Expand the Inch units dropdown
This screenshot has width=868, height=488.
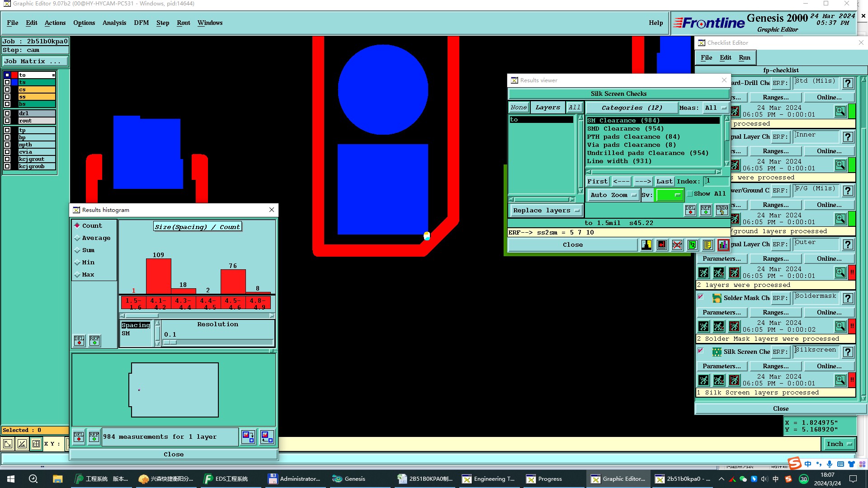pyautogui.click(x=839, y=444)
